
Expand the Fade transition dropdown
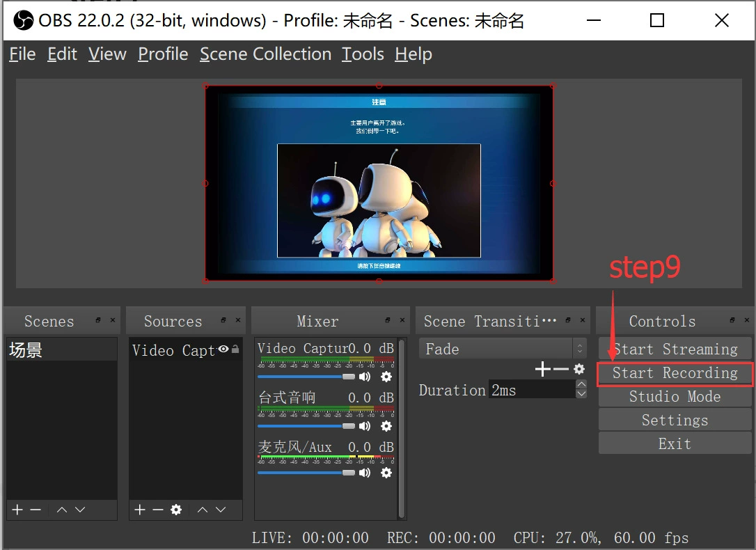pyautogui.click(x=580, y=349)
